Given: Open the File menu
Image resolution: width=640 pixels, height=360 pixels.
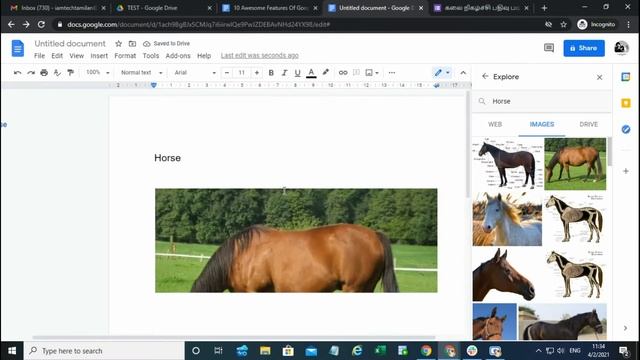Looking at the screenshot, I should [x=40, y=56].
